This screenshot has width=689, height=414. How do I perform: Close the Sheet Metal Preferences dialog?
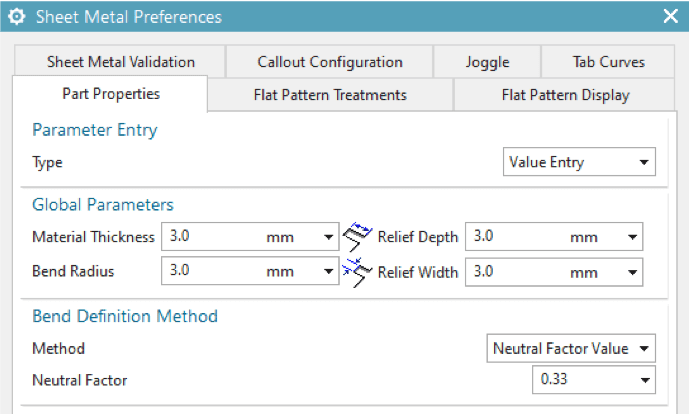click(670, 17)
